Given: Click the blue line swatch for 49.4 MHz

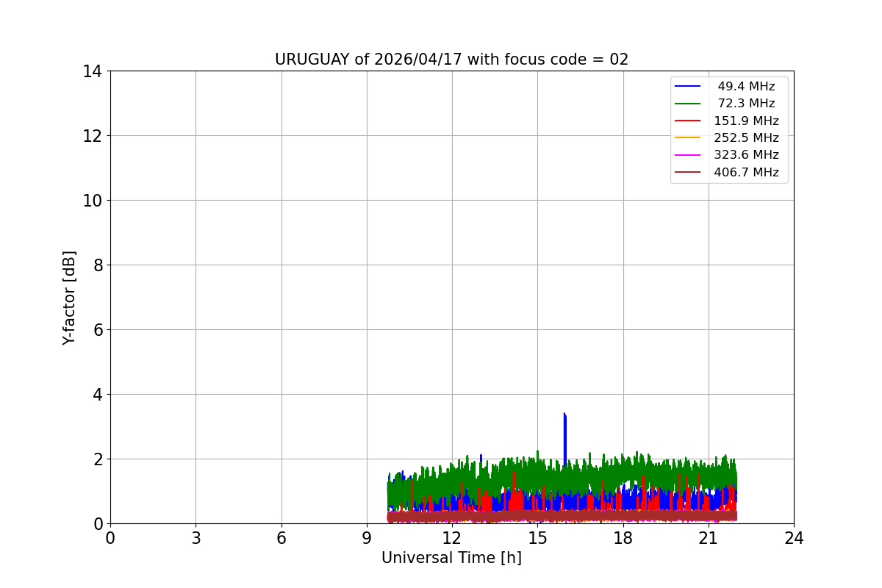Looking at the screenshot, I should [x=688, y=87].
